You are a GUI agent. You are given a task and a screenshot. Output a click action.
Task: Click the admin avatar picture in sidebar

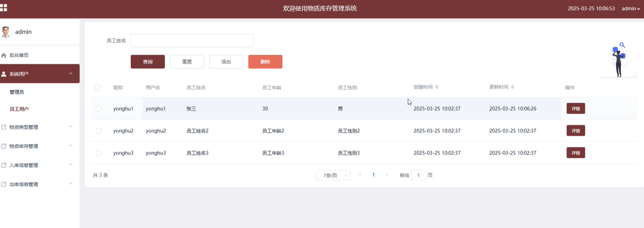coord(5,32)
